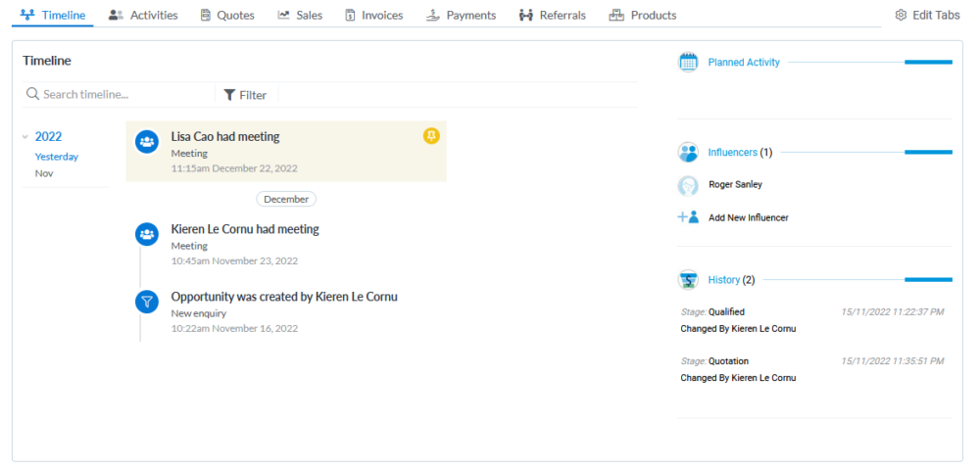
Task: Click the Search timeline input field
Action: (119, 94)
